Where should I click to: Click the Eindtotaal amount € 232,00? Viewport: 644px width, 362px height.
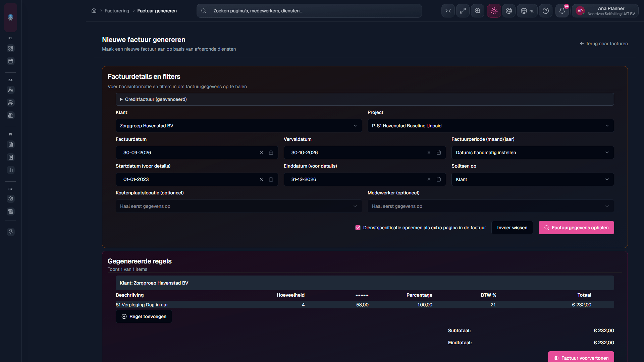604,343
